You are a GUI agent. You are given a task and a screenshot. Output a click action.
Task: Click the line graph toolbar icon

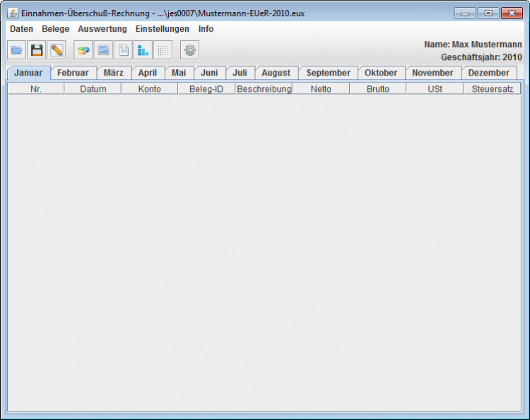[103, 50]
